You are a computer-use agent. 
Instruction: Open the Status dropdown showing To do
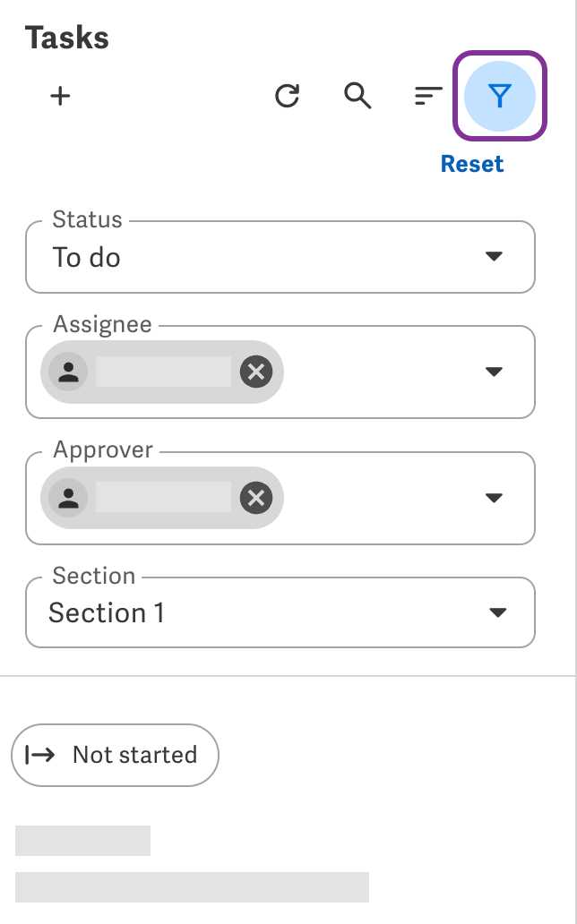coord(280,256)
